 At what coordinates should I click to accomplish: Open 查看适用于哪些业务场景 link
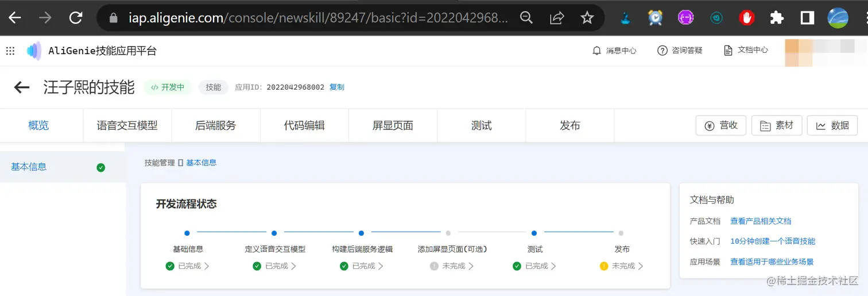pos(772,262)
